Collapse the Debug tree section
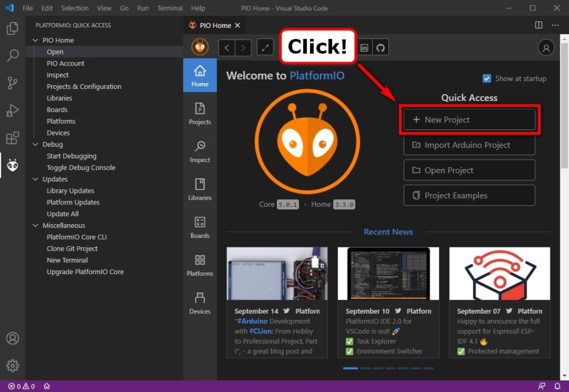Viewport: 569px width, 392px height. coord(36,145)
